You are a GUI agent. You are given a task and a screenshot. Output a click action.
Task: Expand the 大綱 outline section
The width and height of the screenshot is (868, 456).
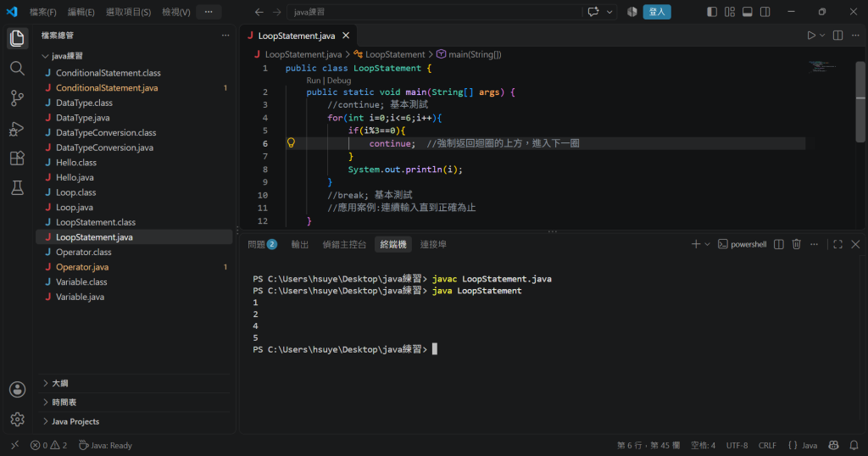tap(134, 383)
